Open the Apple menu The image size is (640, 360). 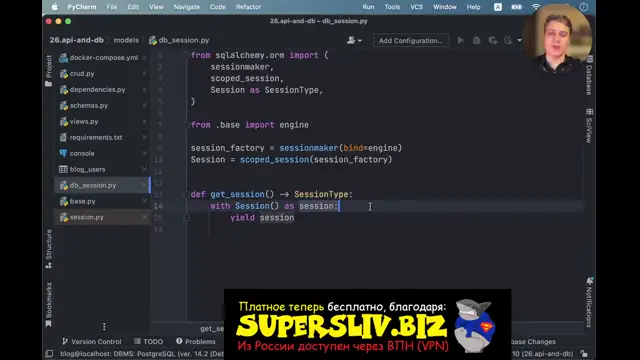point(54,7)
